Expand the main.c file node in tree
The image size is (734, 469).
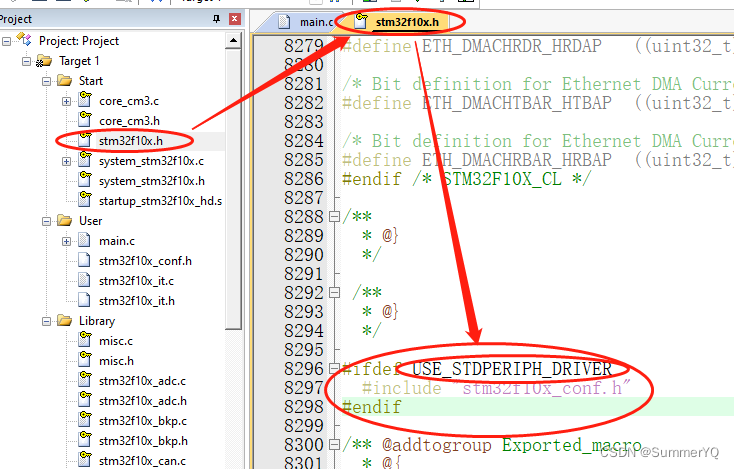click(x=66, y=242)
